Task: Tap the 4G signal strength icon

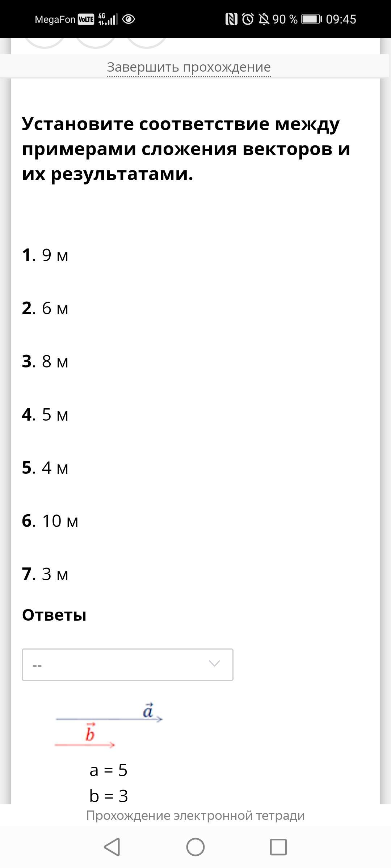Action: pos(108,19)
